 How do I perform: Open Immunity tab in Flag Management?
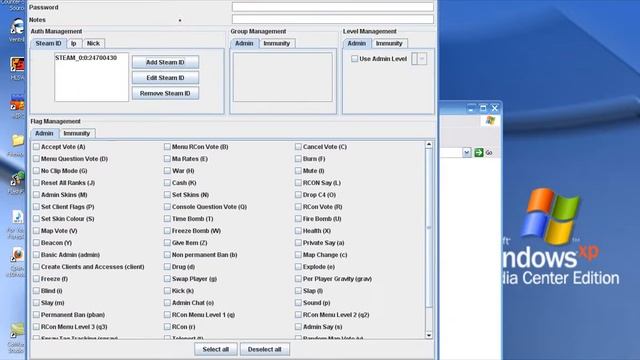click(x=76, y=133)
